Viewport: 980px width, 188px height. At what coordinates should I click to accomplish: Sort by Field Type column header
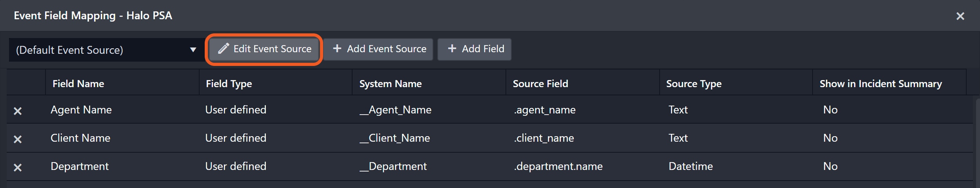click(229, 84)
